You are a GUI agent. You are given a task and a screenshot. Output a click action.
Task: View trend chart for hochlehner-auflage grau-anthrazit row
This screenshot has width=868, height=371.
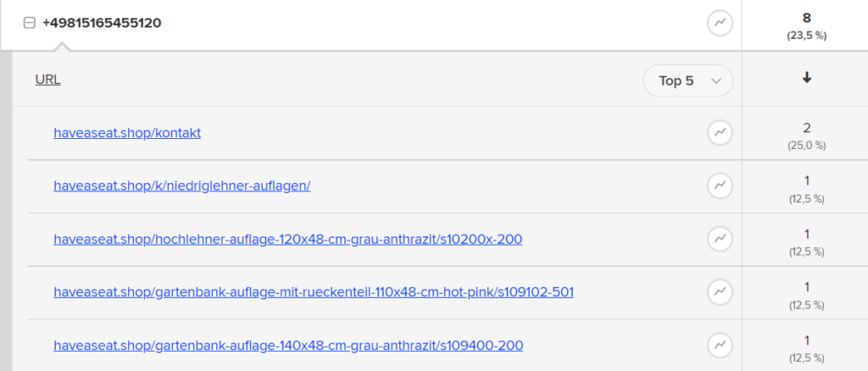coord(720,239)
